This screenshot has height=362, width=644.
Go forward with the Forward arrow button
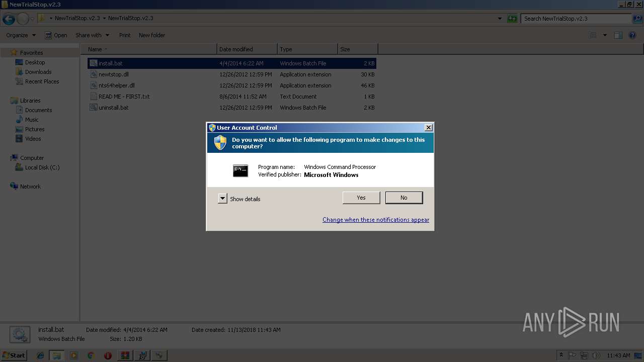pyautogui.click(x=23, y=19)
